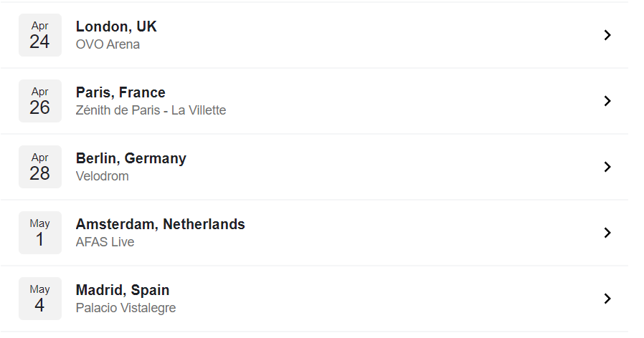Select the Apr 26 date badge
Viewport: 644px width, 338px height.
pyautogui.click(x=40, y=101)
